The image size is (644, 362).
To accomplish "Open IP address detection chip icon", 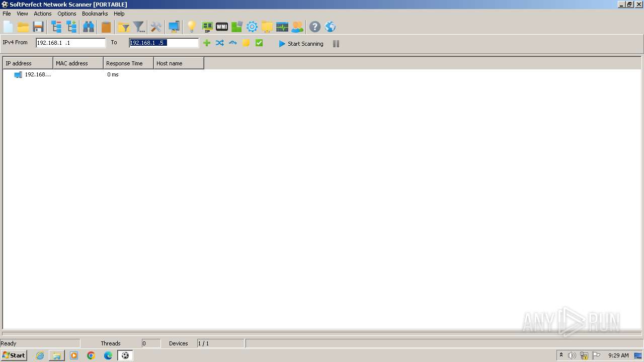I will click(x=207, y=27).
